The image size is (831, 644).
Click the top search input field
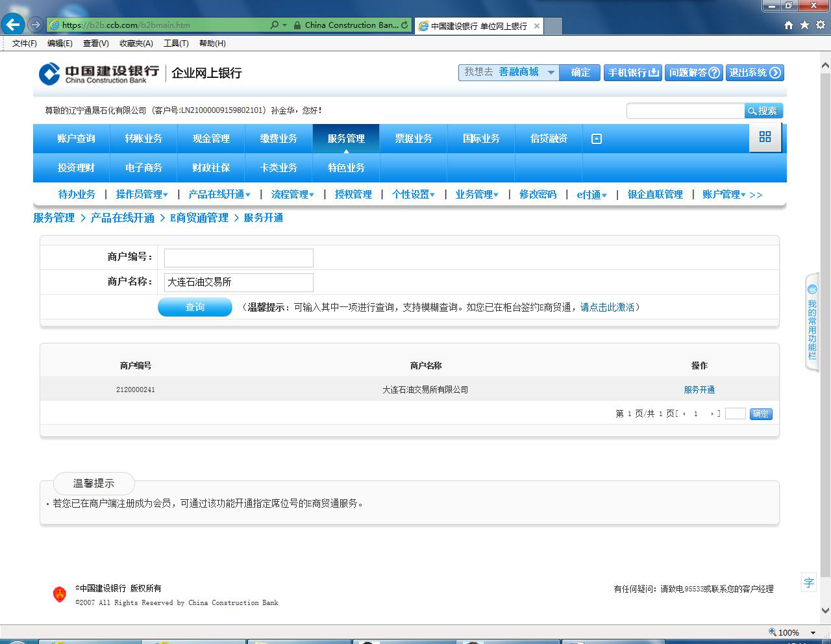pos(685,111)
